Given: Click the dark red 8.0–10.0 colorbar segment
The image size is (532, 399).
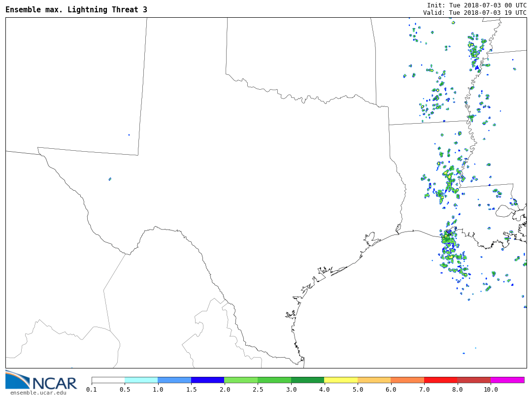Looking at the screenshot, I should [474, 380].
